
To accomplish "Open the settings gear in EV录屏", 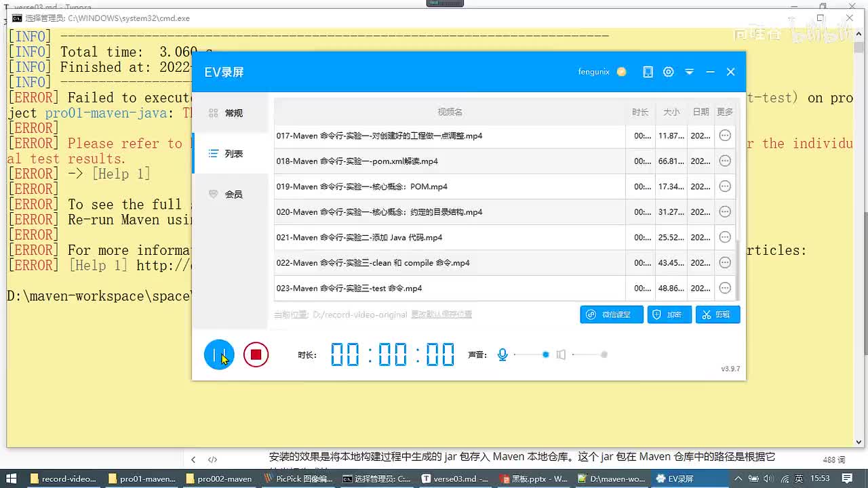I will 669,72.
